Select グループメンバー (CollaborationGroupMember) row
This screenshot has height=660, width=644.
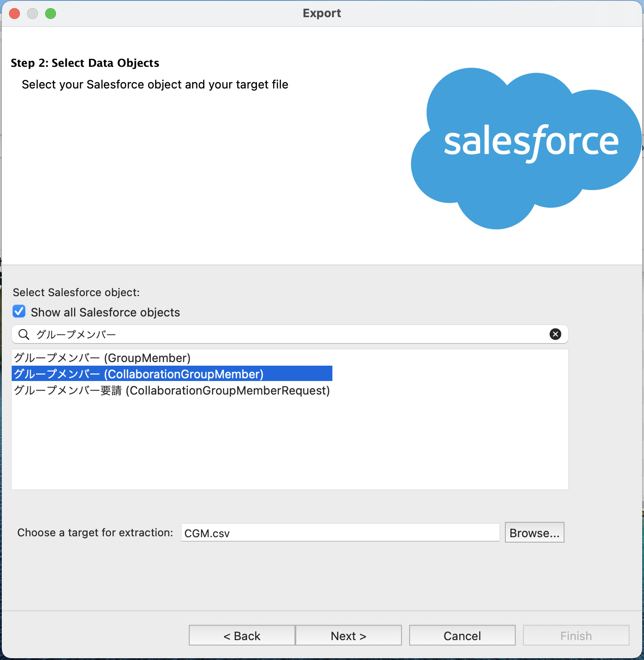point(172,374)
